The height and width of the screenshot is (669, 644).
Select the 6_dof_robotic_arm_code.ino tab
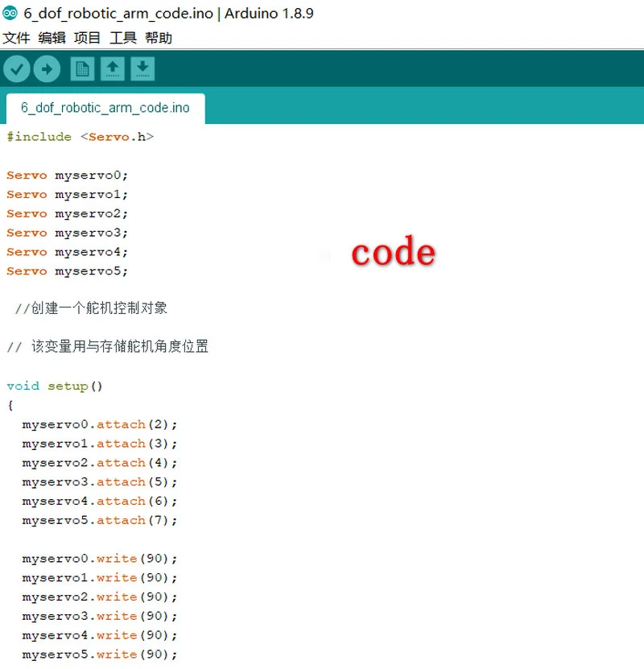click(105, 108)
